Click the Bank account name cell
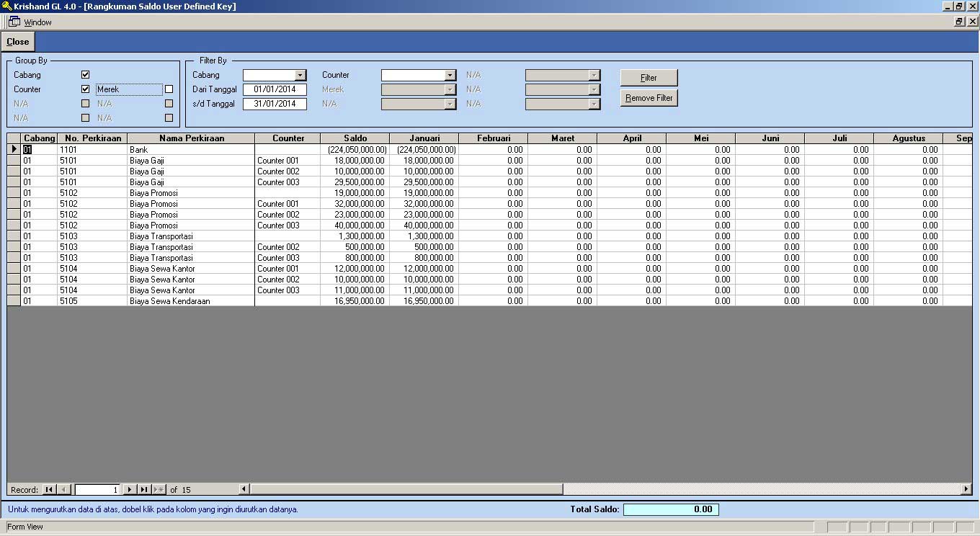This screenshot has height=536, width=980. [x=191, y=149]
